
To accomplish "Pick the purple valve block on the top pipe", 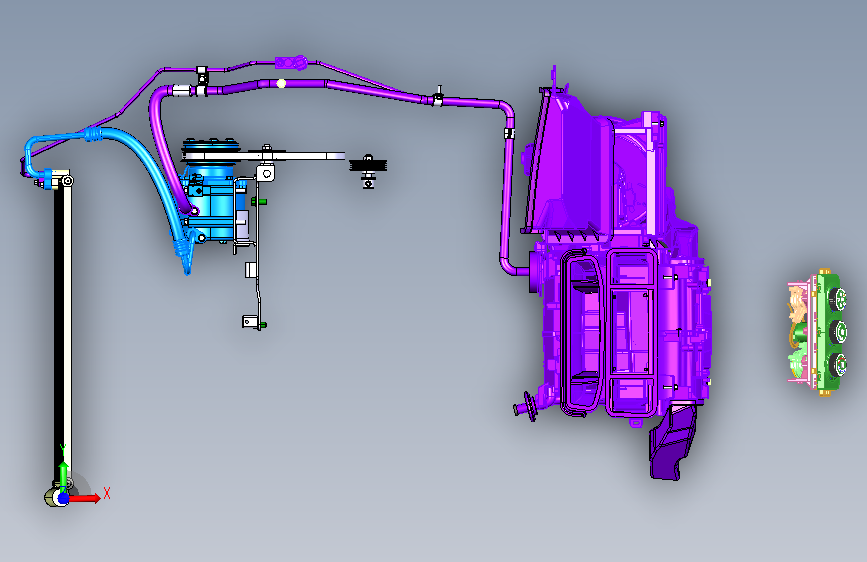I will click(x=291, y=63).
